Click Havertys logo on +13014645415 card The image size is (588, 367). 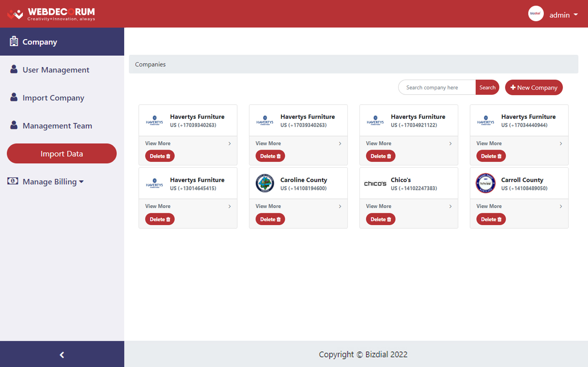[x=154, y=183]
